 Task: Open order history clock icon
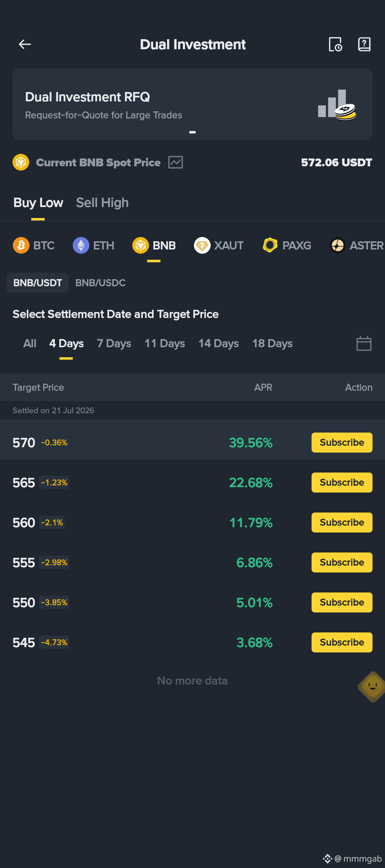point(335,44)
